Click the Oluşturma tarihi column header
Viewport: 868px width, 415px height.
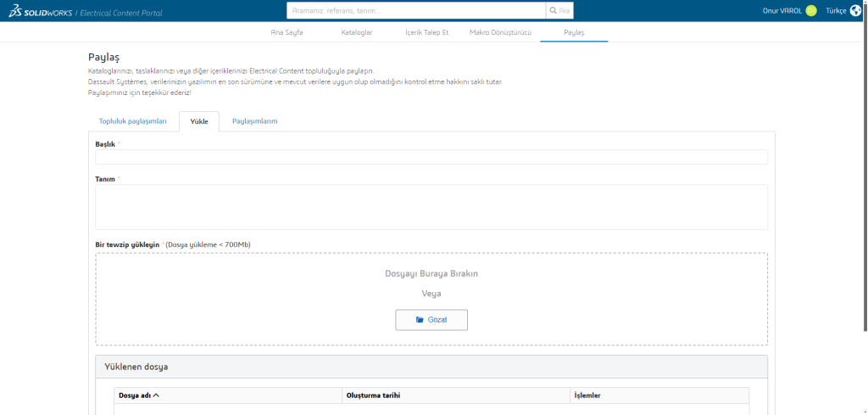373,395
